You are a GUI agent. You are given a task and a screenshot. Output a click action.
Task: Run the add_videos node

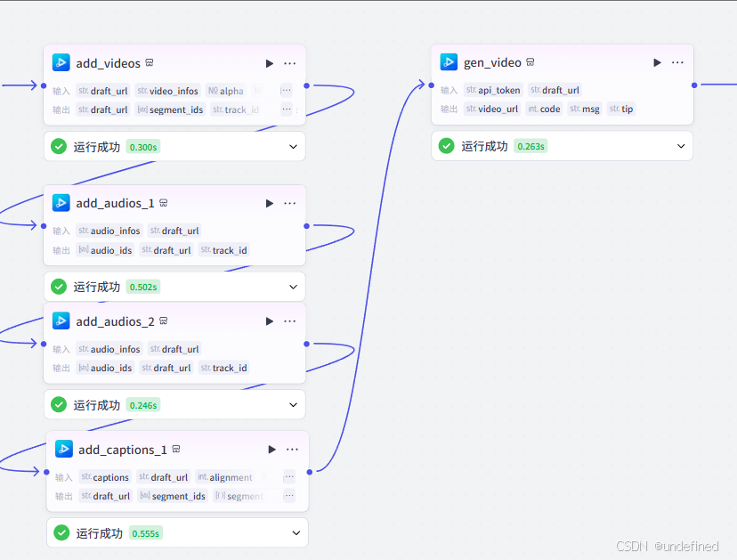click(x=270, y=63)
